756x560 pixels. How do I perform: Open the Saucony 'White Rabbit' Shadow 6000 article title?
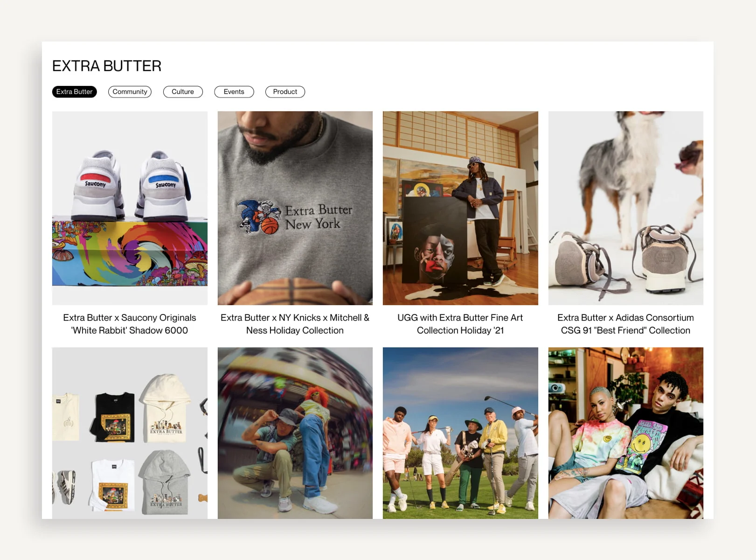(130, 324)
